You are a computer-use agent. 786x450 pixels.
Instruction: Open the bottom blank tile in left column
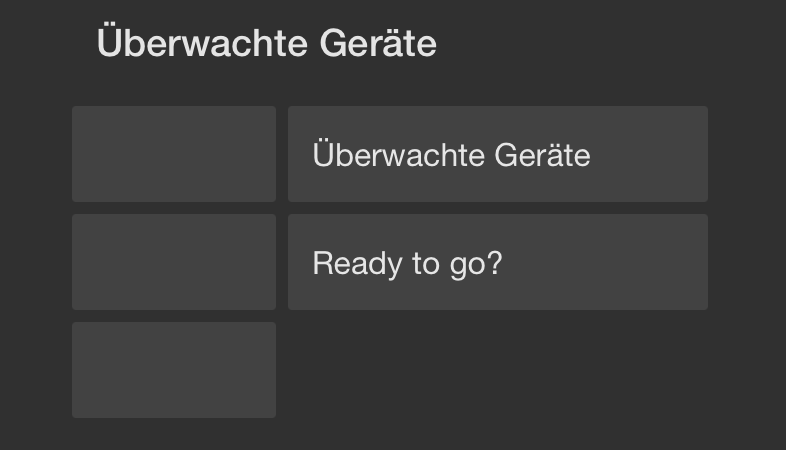click(x=174, y=370)
